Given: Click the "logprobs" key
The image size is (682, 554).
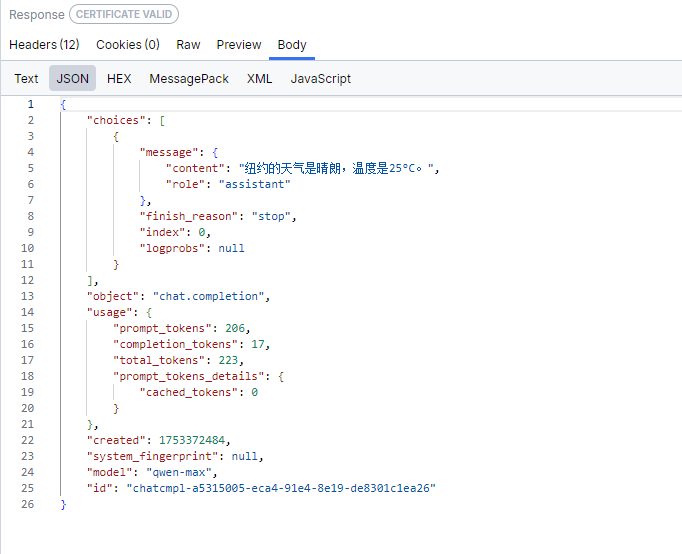Looking at the screenshot, I should pos(172,248).
